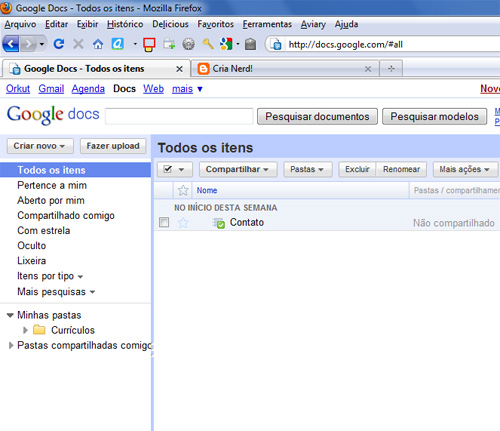Click the gray package toolbar icon
500x431 pixels.
[x=250, y=44]
